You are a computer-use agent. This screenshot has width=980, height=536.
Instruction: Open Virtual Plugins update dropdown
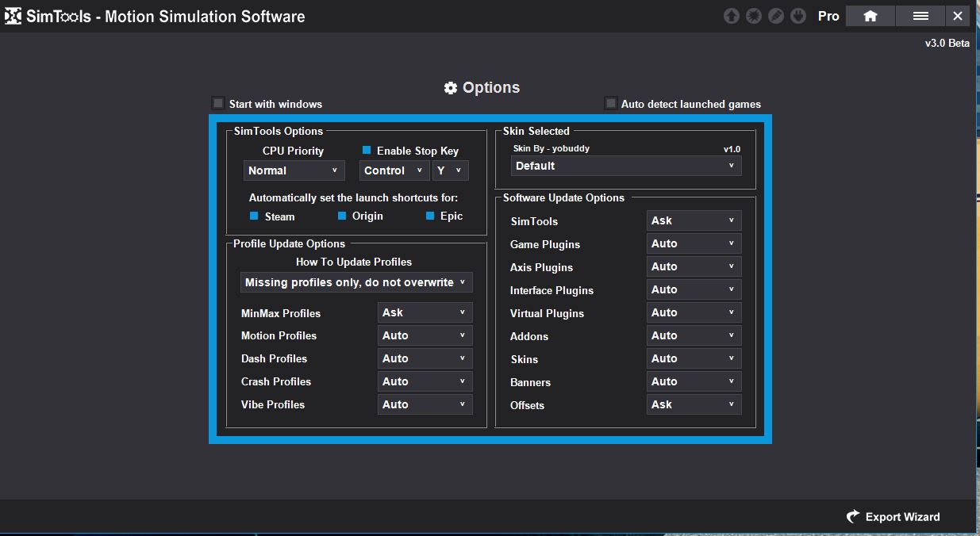point(694,312)
